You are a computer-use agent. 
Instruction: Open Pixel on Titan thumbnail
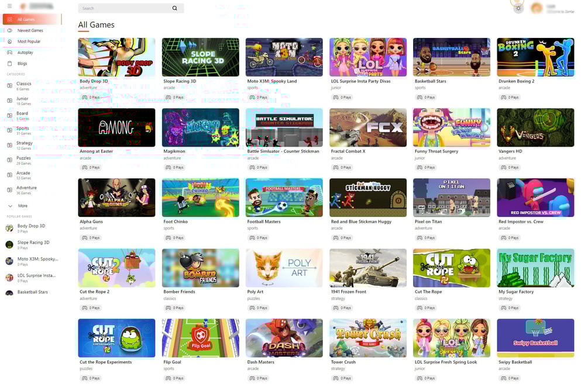point(452,198)
